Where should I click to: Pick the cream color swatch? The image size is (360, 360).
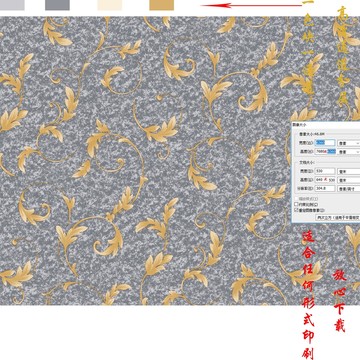[x=110, y=5]
